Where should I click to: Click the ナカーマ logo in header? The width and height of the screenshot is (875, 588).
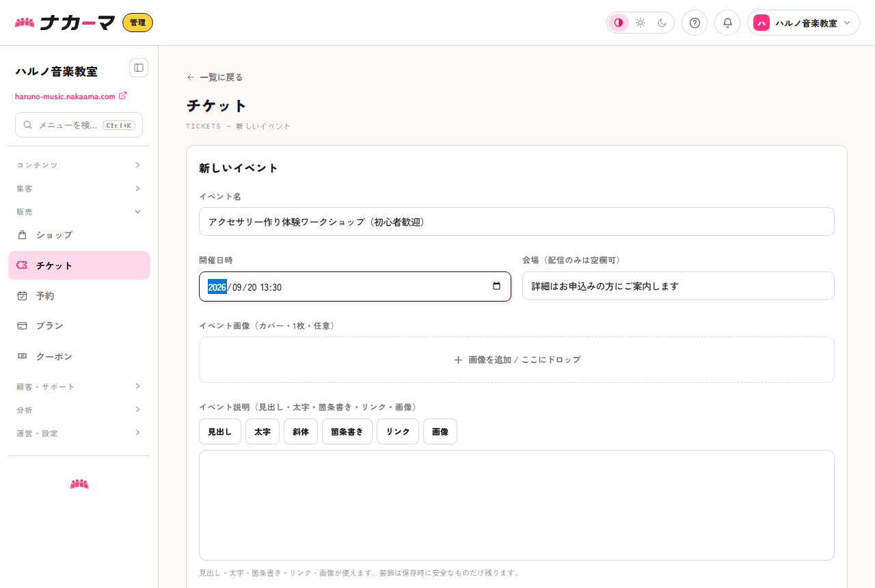coord(65,23)
